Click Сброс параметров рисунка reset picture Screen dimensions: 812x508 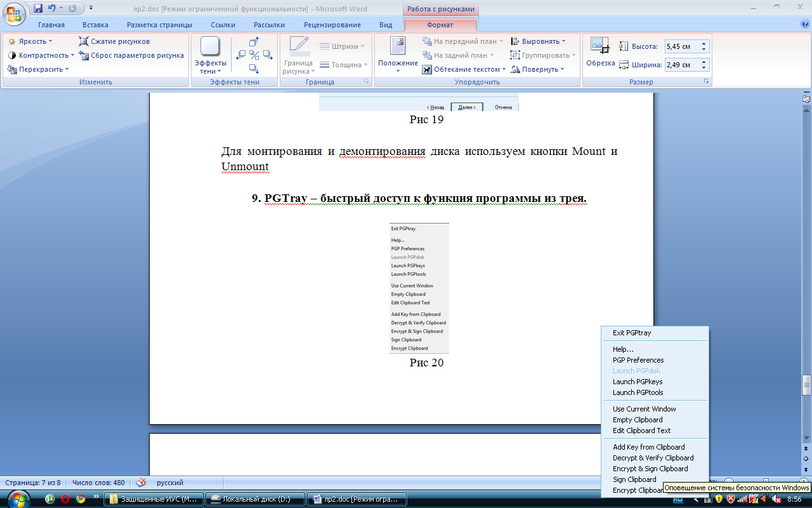point(131,55)
